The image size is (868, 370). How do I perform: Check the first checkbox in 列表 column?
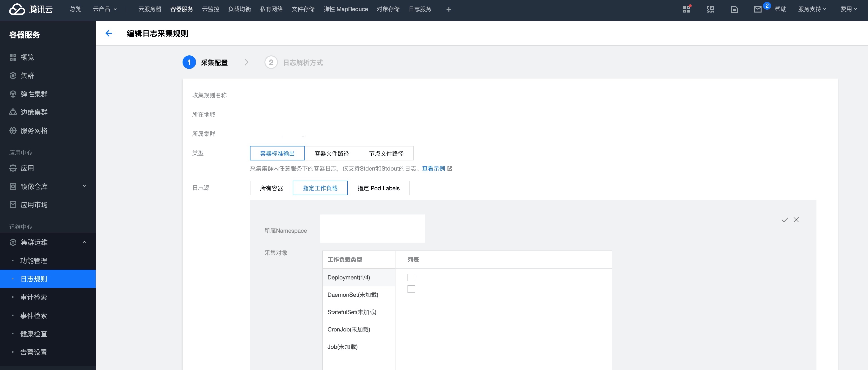(x=411, y=277)
